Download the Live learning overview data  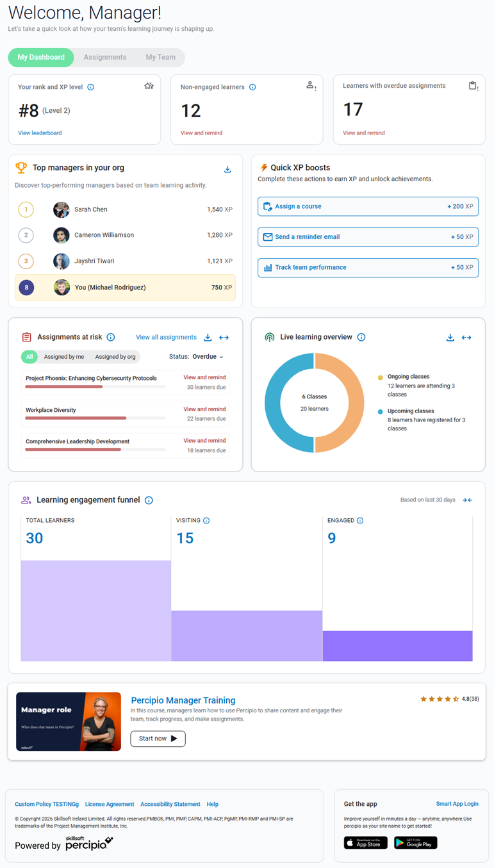450,338
